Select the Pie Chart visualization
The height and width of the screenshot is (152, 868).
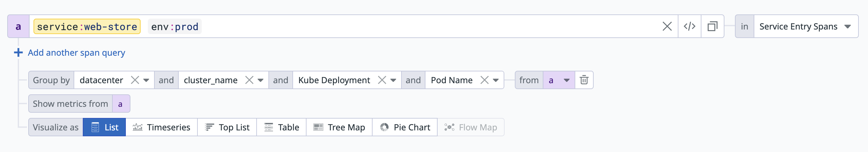pos(405,127)
